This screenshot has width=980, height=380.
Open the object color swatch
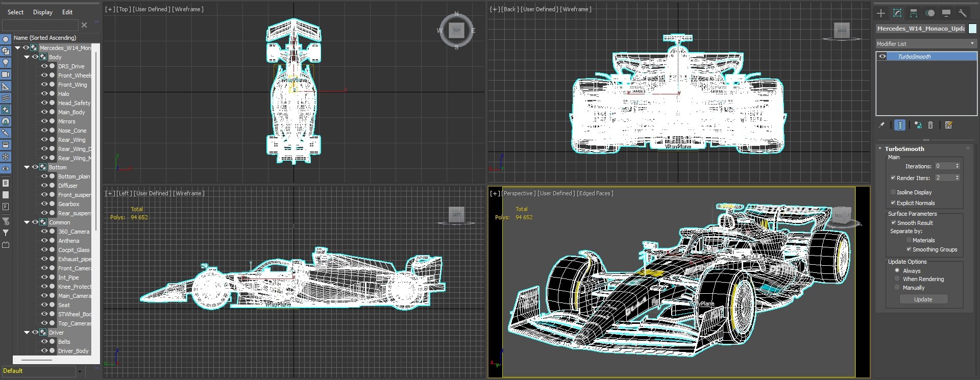972,29
